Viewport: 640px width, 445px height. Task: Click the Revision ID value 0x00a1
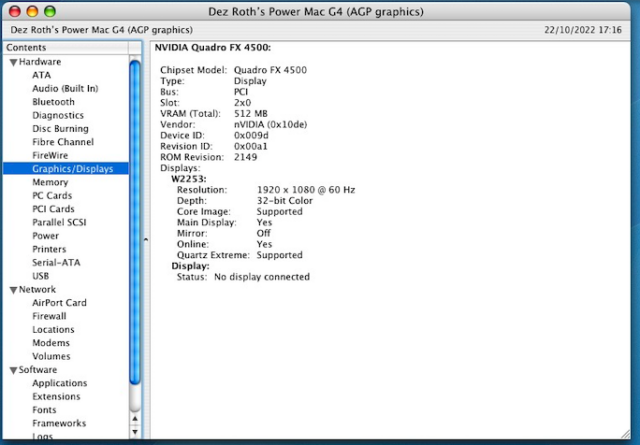pyautogui.click(x=251, y=146)
